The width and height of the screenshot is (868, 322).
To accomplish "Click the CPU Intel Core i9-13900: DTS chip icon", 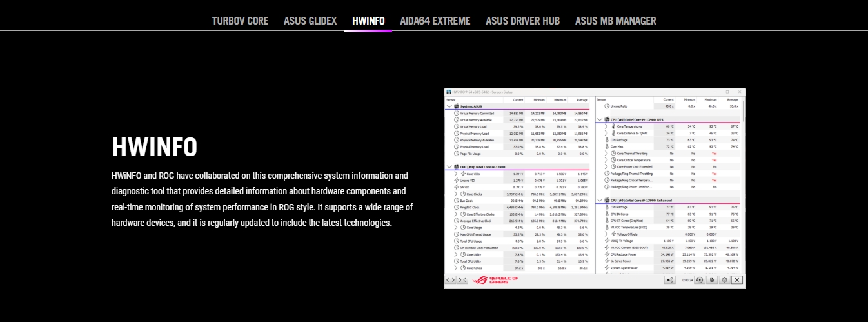I will (x=607, y=119).
